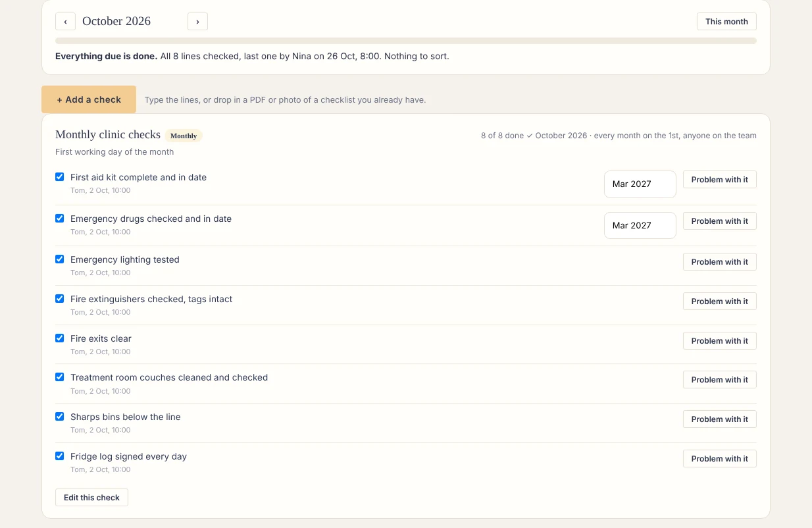
Task: Report problem with Fridge log
Action: pyautogui.click(x=720, y=459)
